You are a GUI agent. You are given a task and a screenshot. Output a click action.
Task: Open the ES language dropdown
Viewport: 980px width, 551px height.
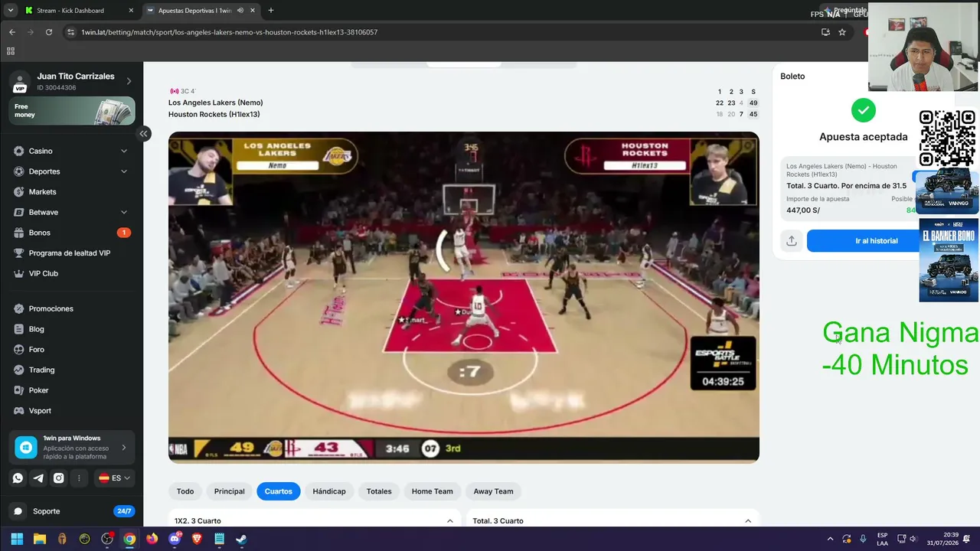[114, 478]
